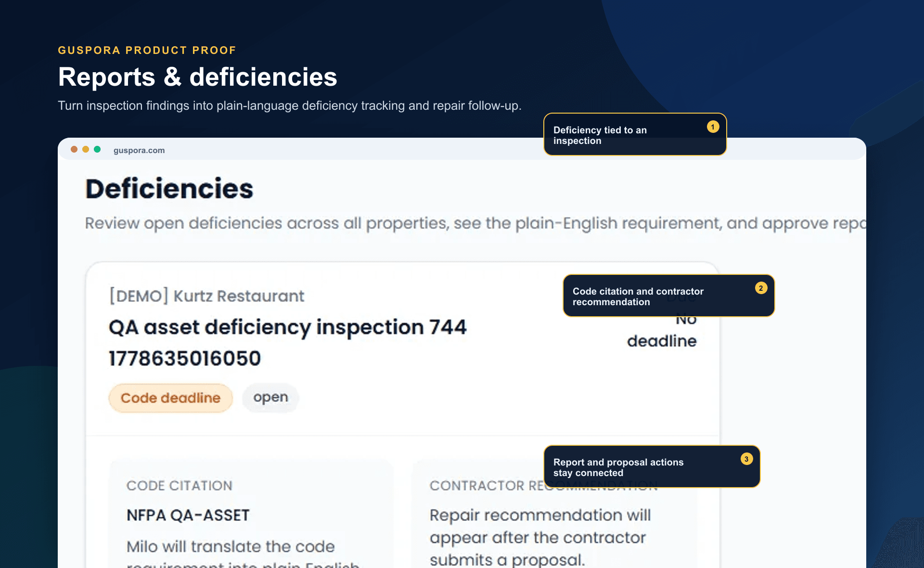The width and height of the screenshot is (924, 568).
Task: Click the GUSPORA PRODUCT PROOF label
Action: click(147, 50)
